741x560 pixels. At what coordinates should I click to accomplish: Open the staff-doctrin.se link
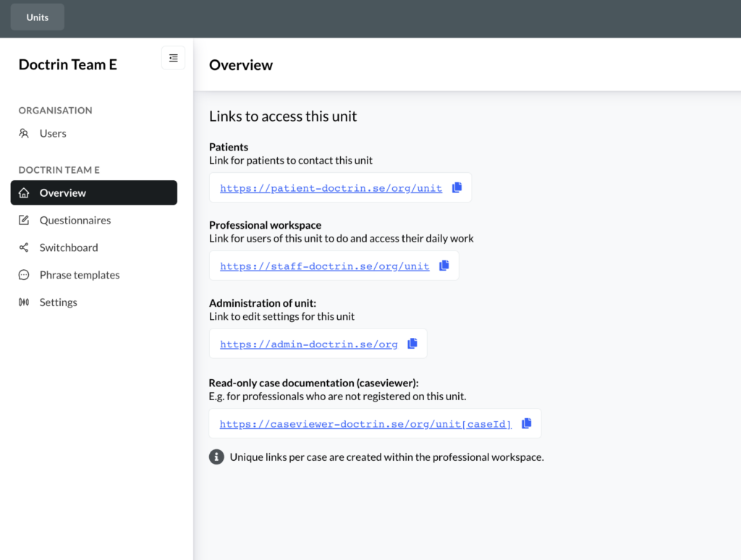pos(325,266)
